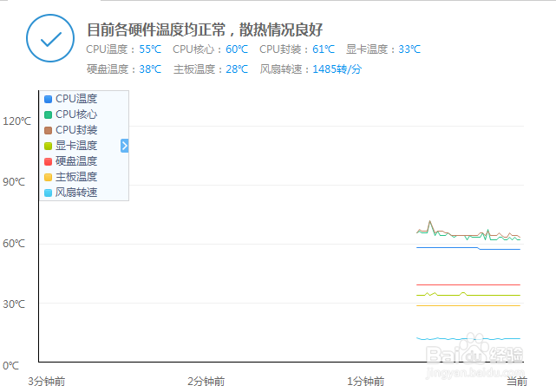Click the 60℃ axis label

14,244
